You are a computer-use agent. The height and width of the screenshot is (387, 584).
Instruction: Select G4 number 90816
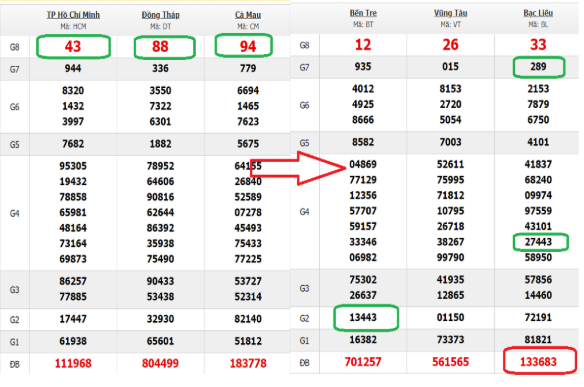(x=161, y=197)
